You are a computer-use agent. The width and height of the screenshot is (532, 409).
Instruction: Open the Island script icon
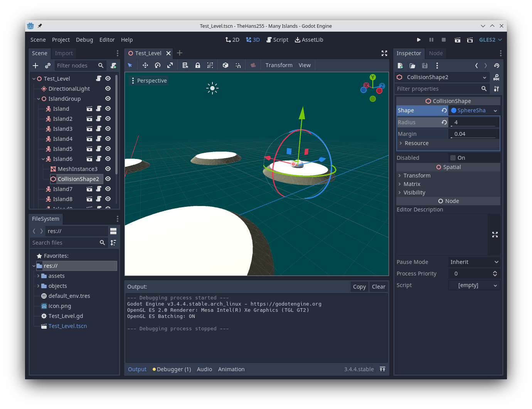coord(99,109)
